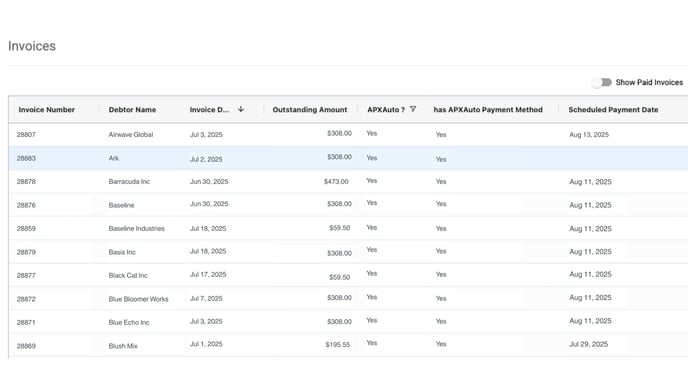Select the Black Cat Inc row

pyautogui.click(x=348, y=275)
